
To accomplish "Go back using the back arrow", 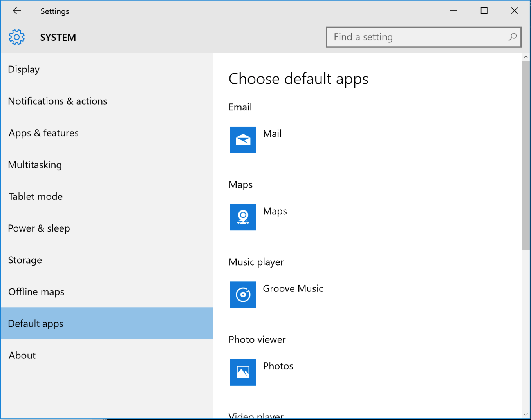I will (17, 11).
